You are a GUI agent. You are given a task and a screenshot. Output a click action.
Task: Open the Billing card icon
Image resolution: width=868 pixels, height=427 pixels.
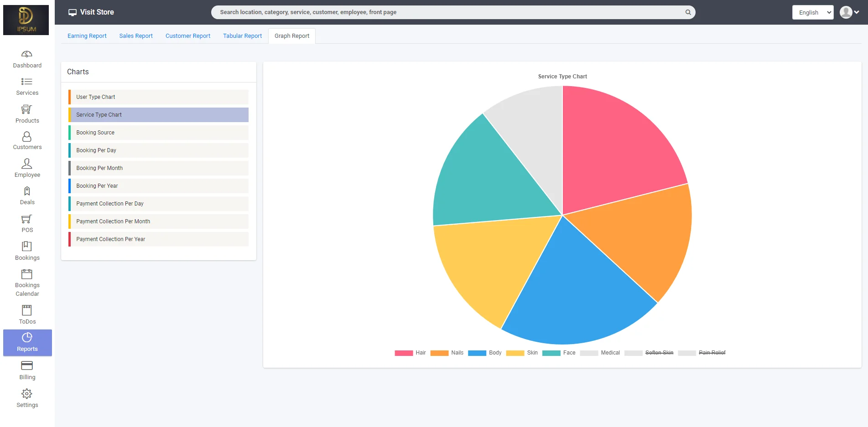coord(27,365)
